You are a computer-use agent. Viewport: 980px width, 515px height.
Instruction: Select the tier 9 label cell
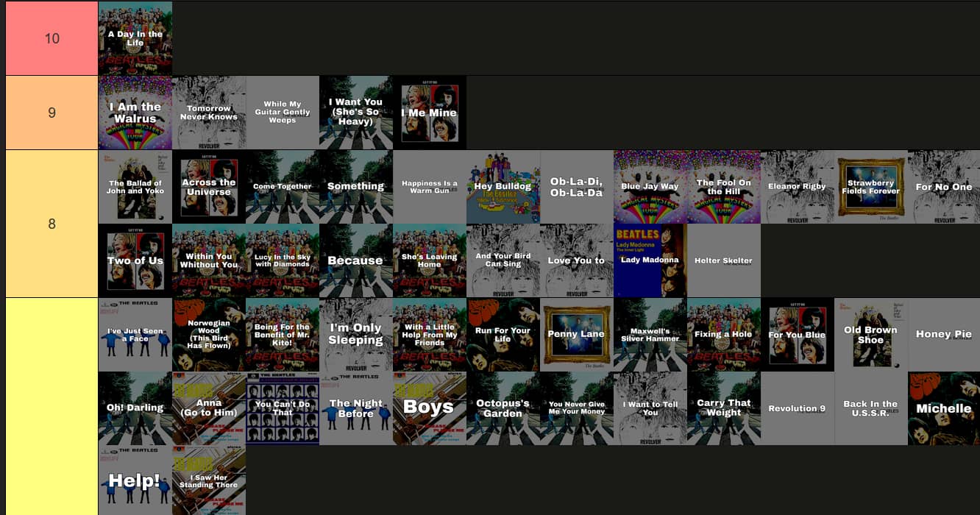point(52,113)
